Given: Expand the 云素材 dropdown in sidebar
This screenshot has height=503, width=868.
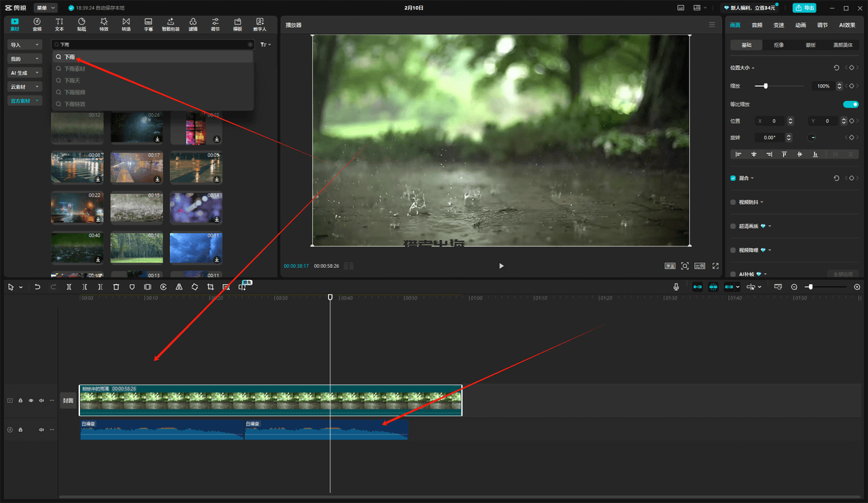Looking at the screenshot, I should [x=25, y=87].
